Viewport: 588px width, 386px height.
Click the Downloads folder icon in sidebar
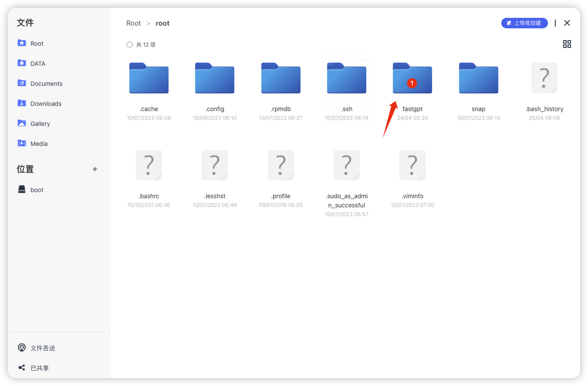[x=22, y=103]
